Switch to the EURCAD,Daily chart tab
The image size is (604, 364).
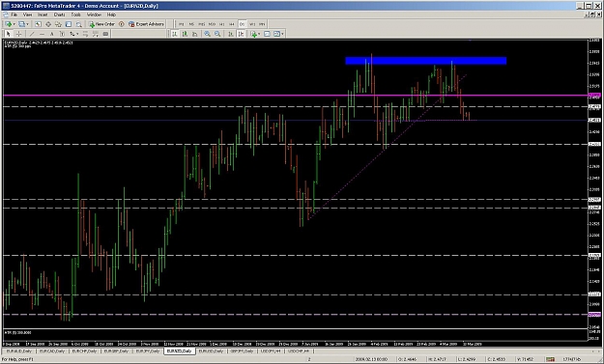pos(51,351)
